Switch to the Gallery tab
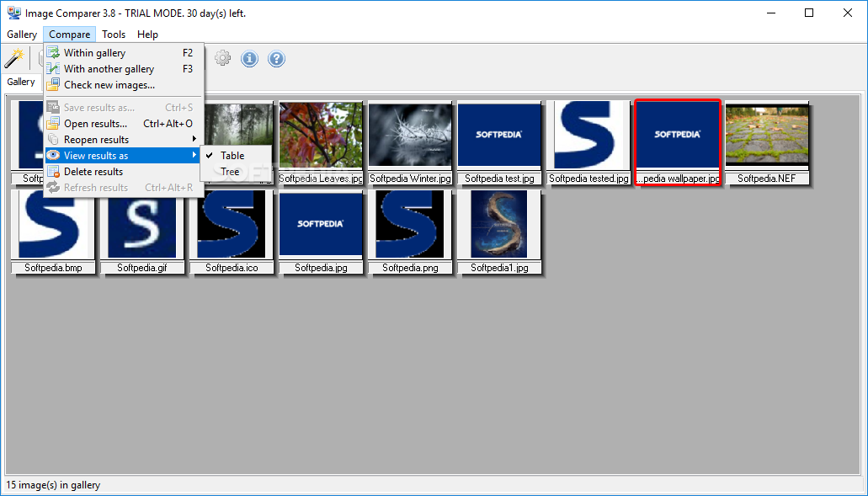The width and height of the screenshot is (868, 496). (x=21, y=82)
